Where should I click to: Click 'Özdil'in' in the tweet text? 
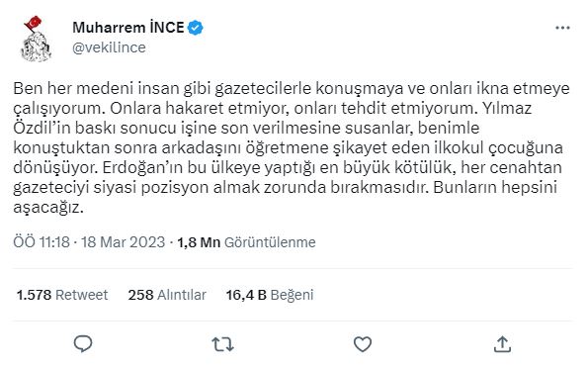click(42, 128)
